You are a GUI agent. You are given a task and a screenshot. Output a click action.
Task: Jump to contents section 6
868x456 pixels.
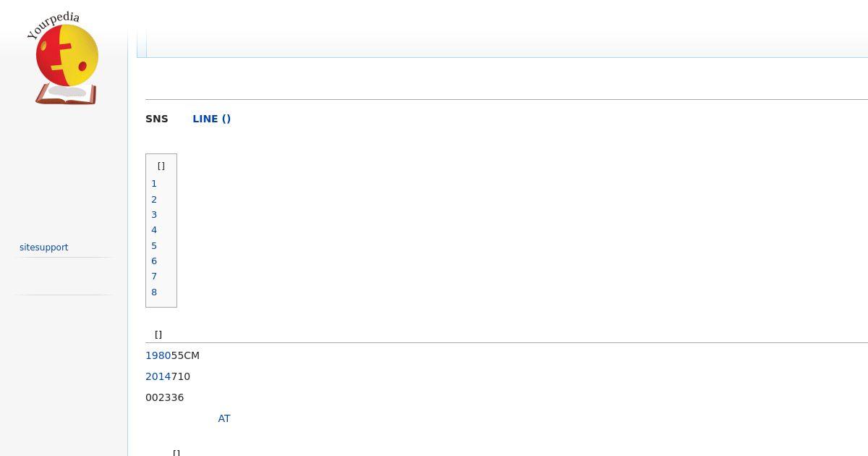154,261
